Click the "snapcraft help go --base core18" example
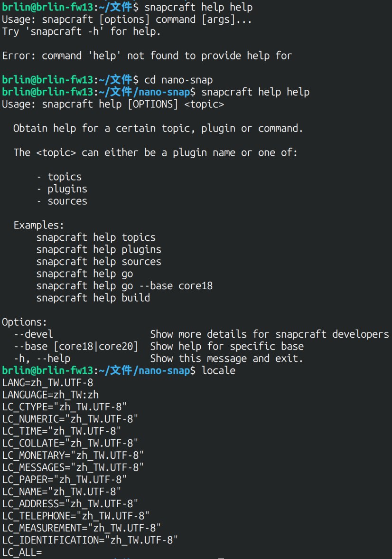 click(x=124, y=286)
